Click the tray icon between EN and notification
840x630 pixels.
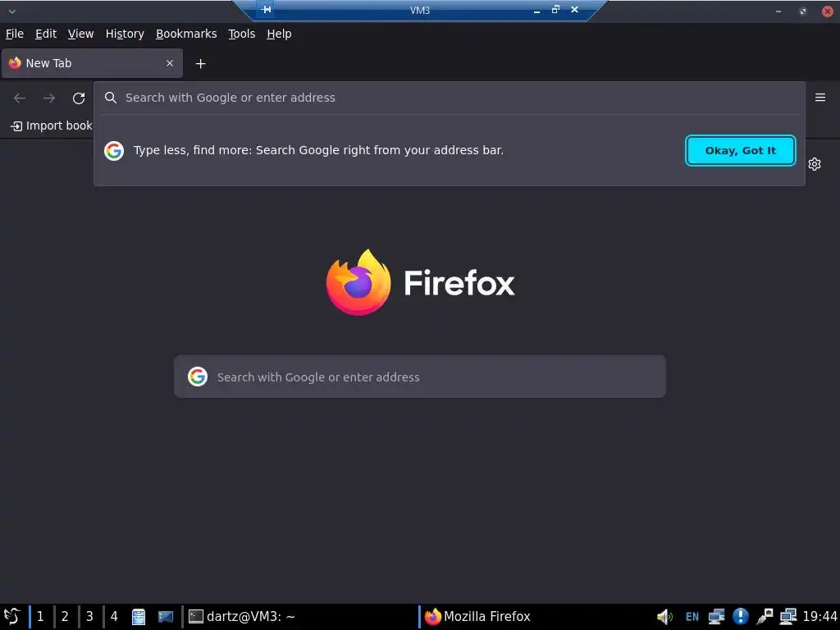716,617
